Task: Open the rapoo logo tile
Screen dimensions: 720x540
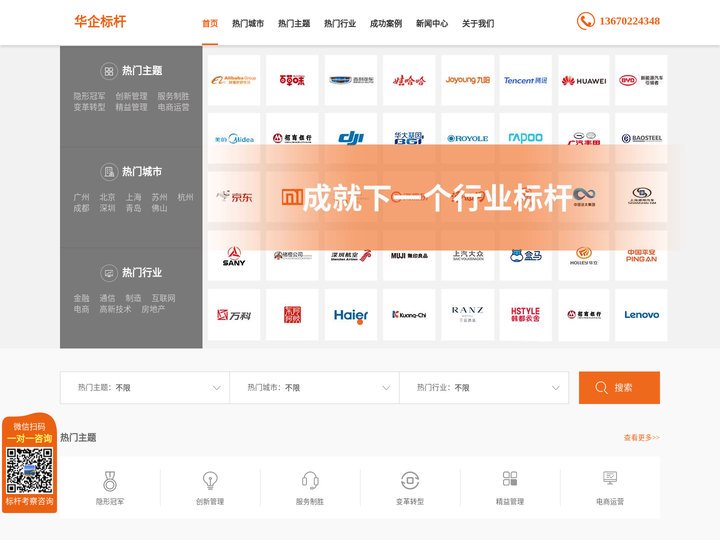Action: 525,138
